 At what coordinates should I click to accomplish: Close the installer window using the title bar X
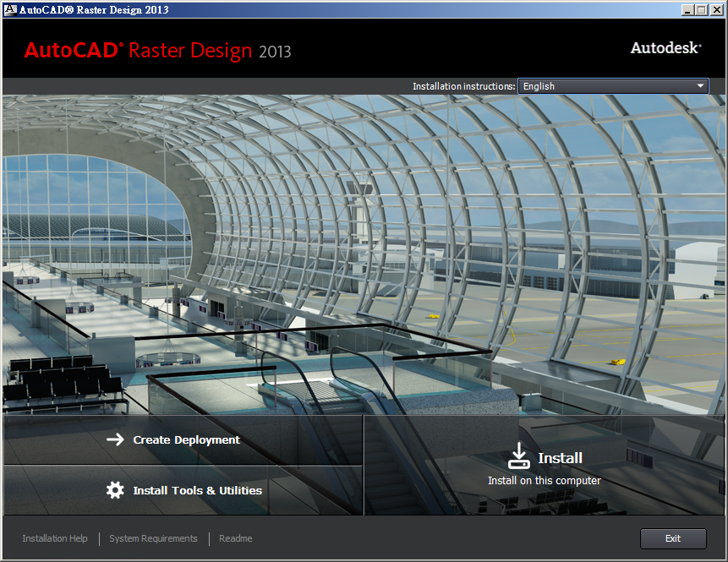coord(715,10)
